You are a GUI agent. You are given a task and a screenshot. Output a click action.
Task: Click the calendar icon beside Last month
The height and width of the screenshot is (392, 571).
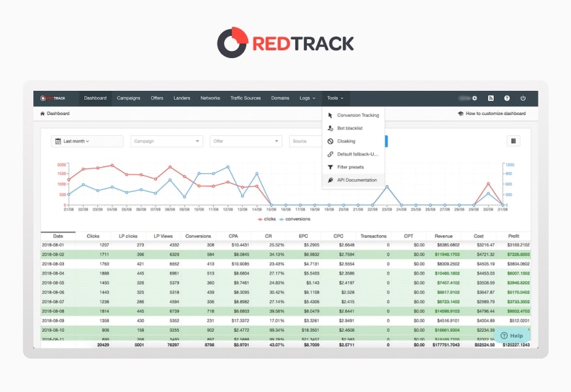[58, 141]
